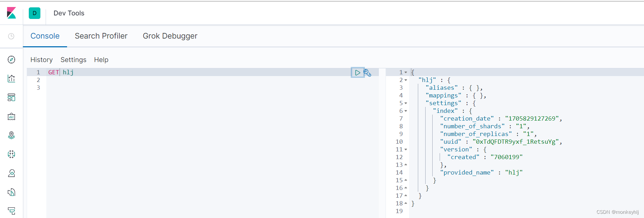644x218 pixels.
Task: Open APM icon in sidebar
Action: pyautogui.click(x=11, y=211)
